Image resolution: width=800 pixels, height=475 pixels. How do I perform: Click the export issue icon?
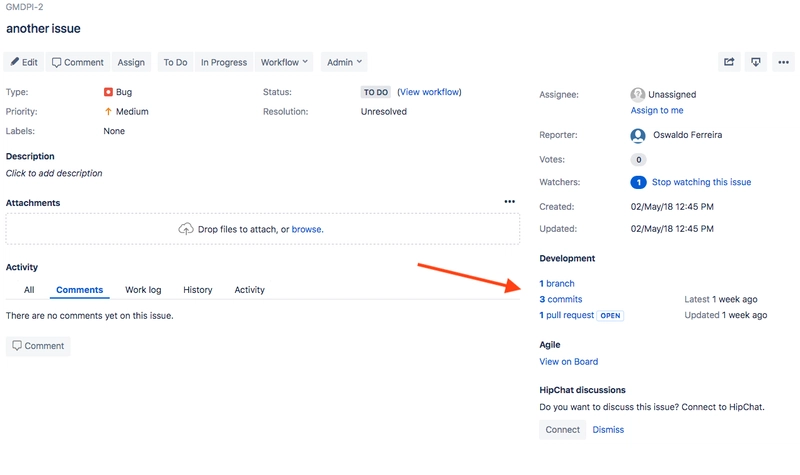(756, 62)
